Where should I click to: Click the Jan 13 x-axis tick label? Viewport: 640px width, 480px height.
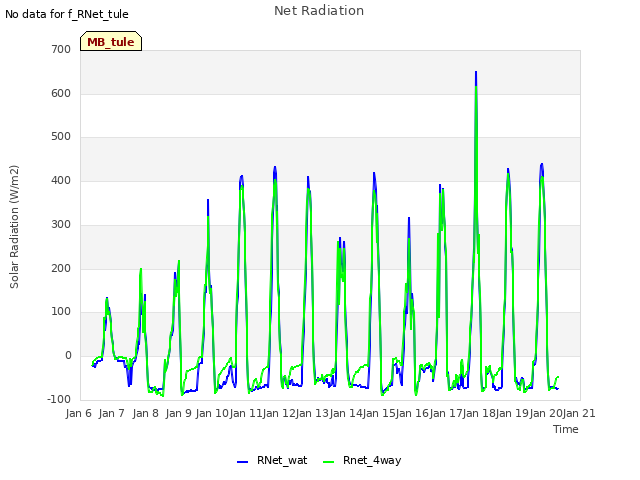[312, 413]
